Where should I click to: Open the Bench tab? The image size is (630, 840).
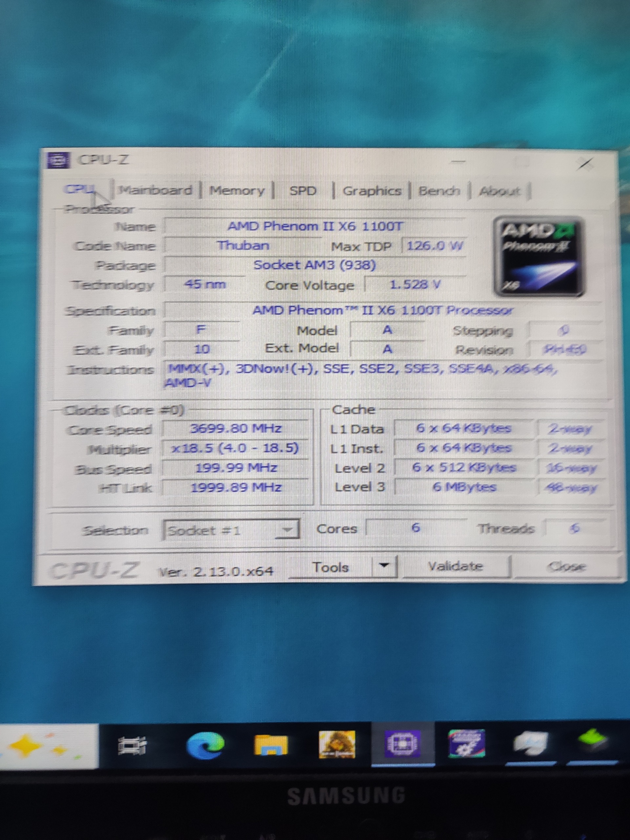tap(439, 191)
